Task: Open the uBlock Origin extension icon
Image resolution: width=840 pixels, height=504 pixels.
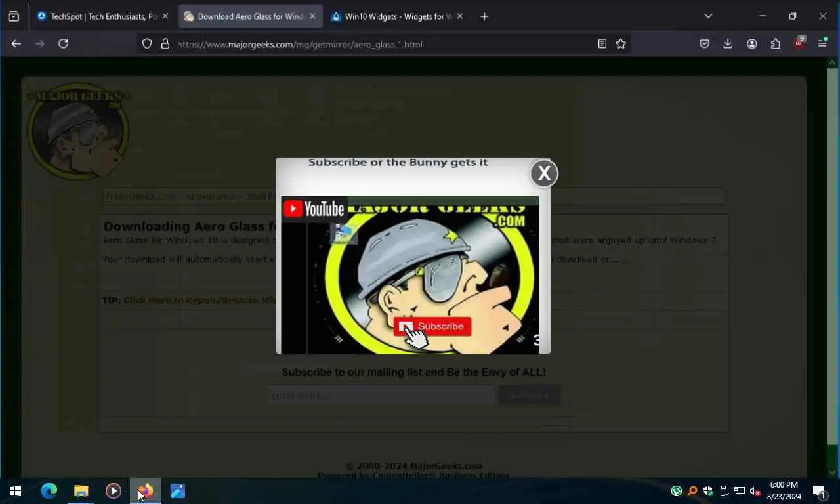Action: 799,43
